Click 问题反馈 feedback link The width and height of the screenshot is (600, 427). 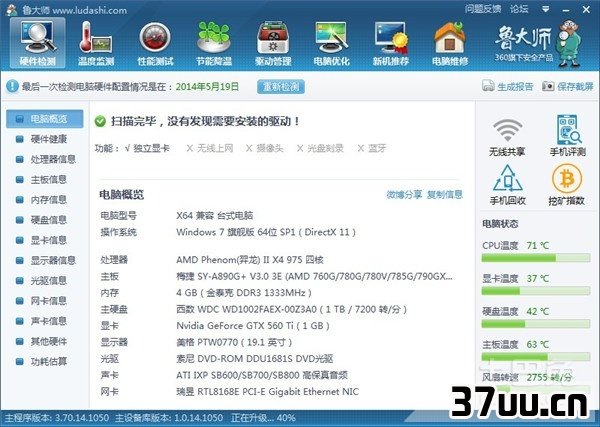483,9
